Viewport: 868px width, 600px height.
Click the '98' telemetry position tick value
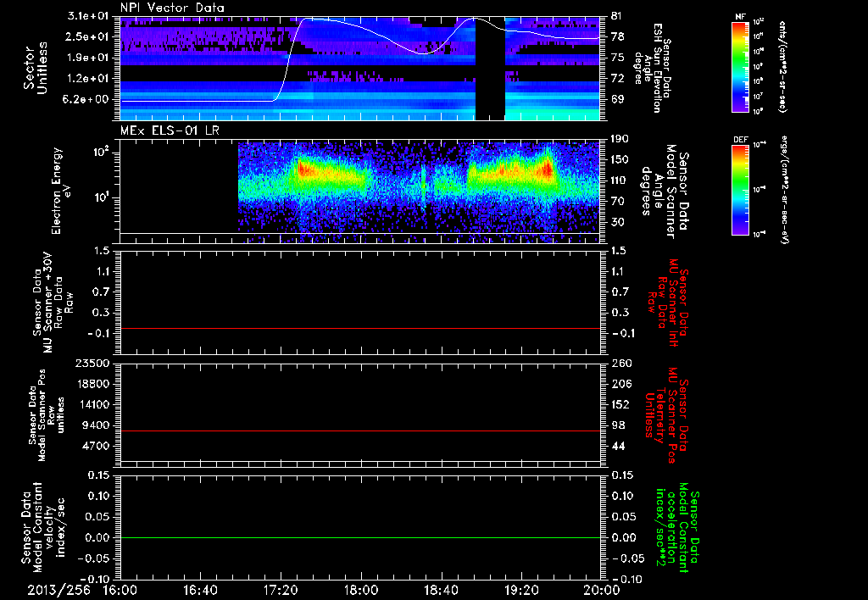(x=618, y=425)
